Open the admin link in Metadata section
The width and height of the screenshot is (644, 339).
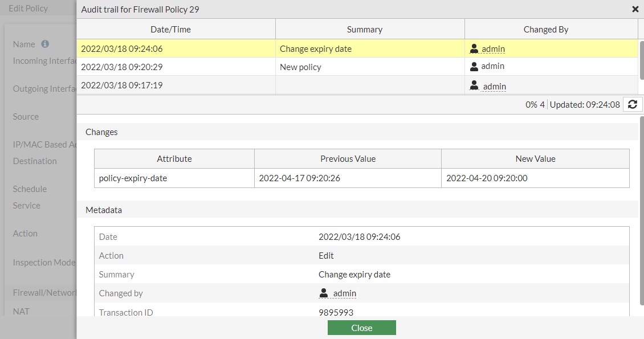pos(344,293)
